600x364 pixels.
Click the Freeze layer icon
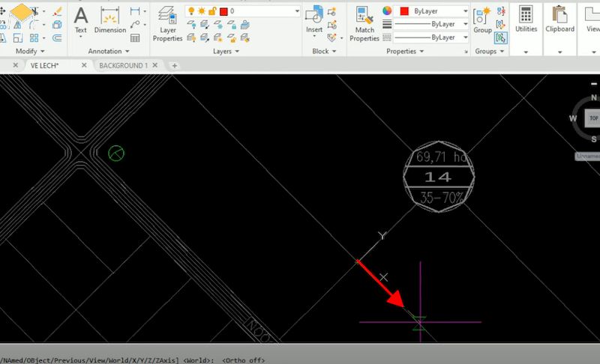point(218,25)
